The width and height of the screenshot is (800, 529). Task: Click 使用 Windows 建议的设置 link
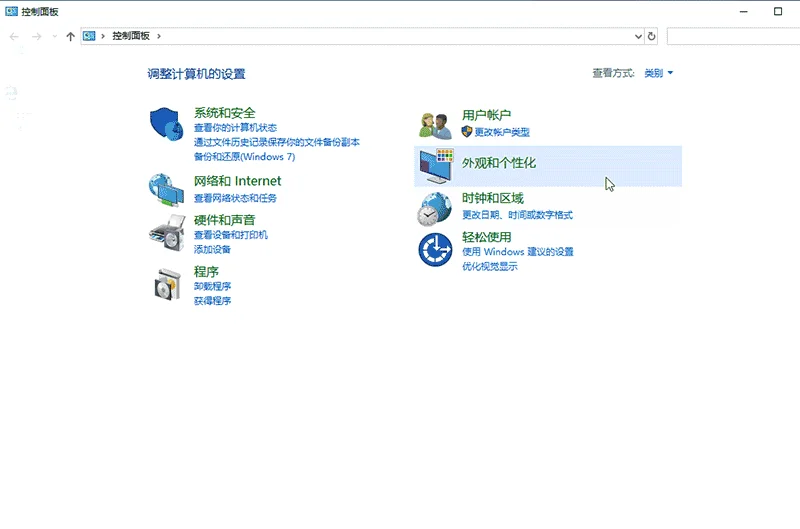[x=518, y=251]
